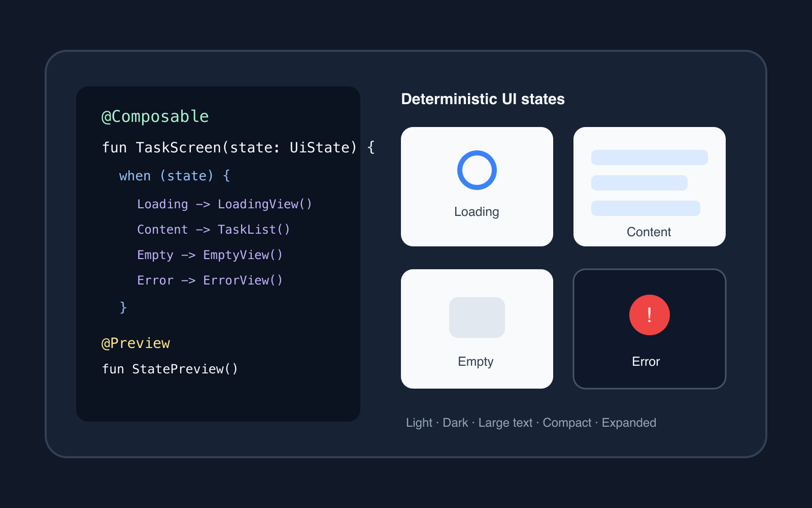This screenshot has width=812, height=508.
Task: Select the Empty state card label
Action: click(476, 362)
